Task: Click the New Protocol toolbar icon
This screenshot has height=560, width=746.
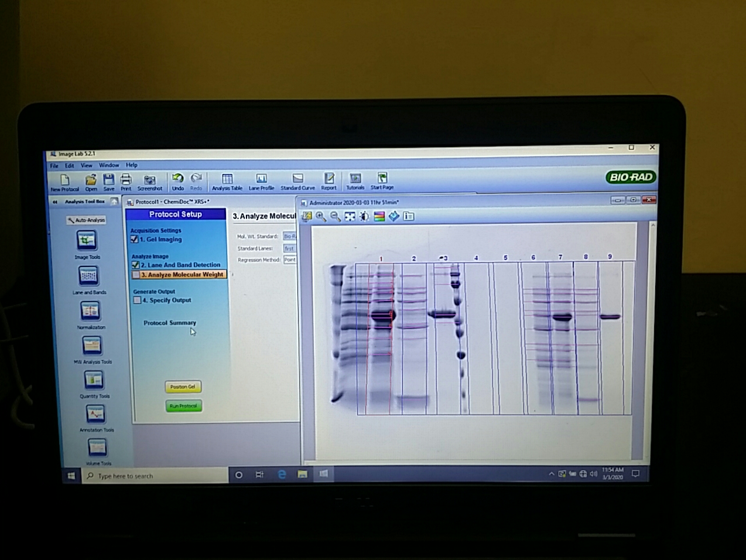Action: pos(64,179)
